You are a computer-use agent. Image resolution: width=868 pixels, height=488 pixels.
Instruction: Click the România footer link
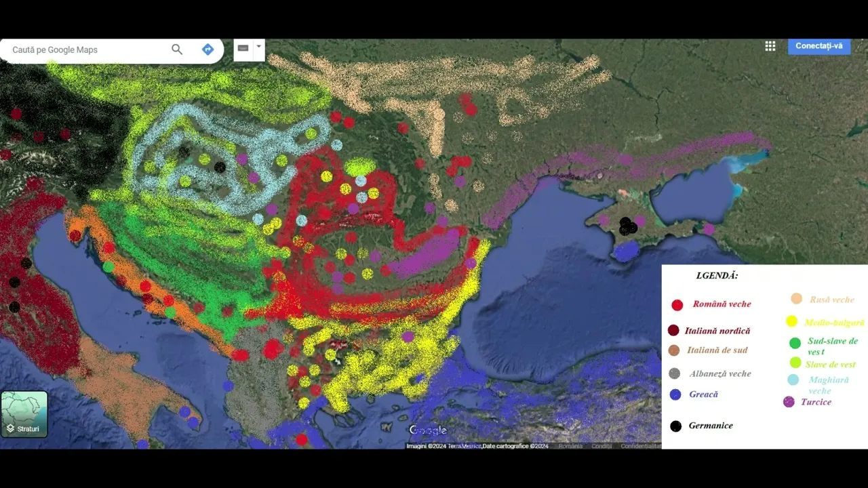pos(570,446)
